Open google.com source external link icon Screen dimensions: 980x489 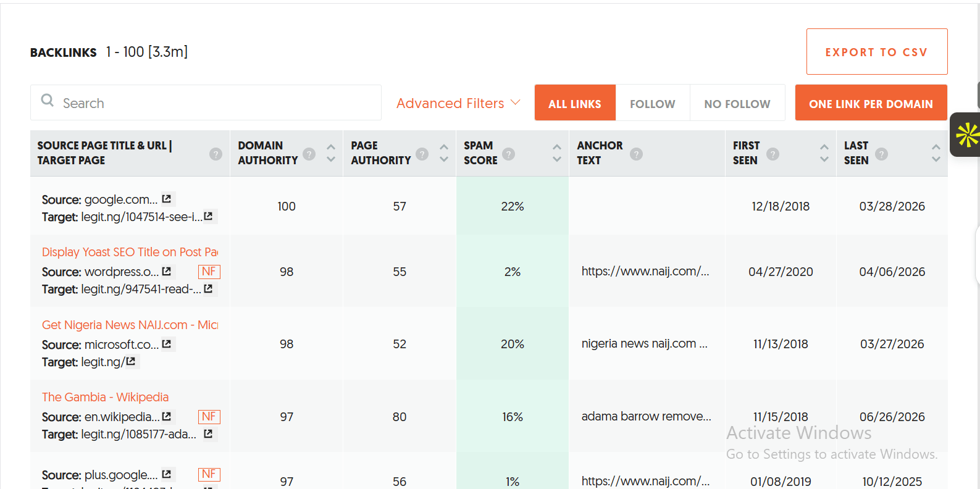click(x=167, y=199)
